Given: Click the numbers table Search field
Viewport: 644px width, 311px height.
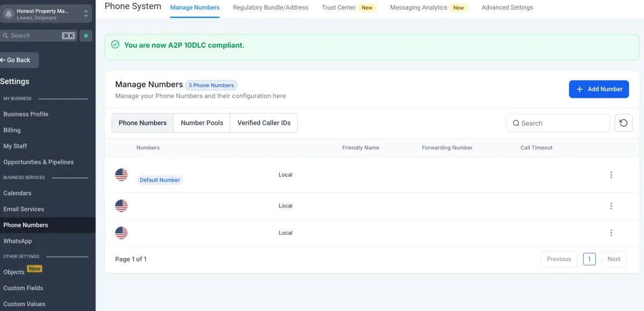Looking at the screenshot, I should [558, 123].
